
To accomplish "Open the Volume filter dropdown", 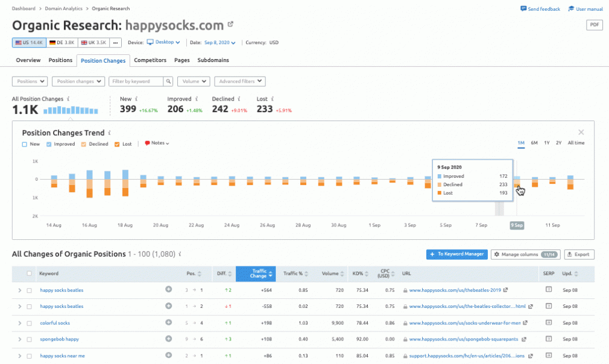I will click(x=194, y=81).
